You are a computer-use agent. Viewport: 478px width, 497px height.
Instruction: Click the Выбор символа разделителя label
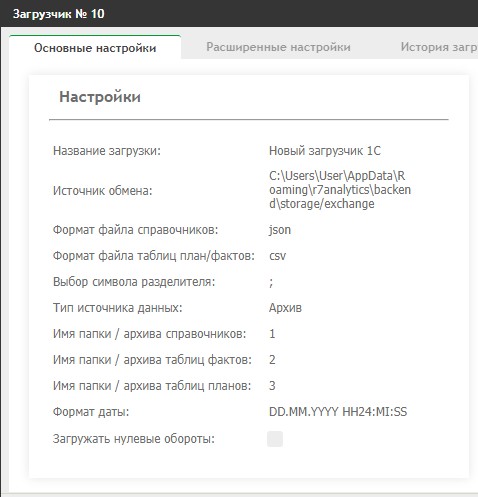[134, 282]
